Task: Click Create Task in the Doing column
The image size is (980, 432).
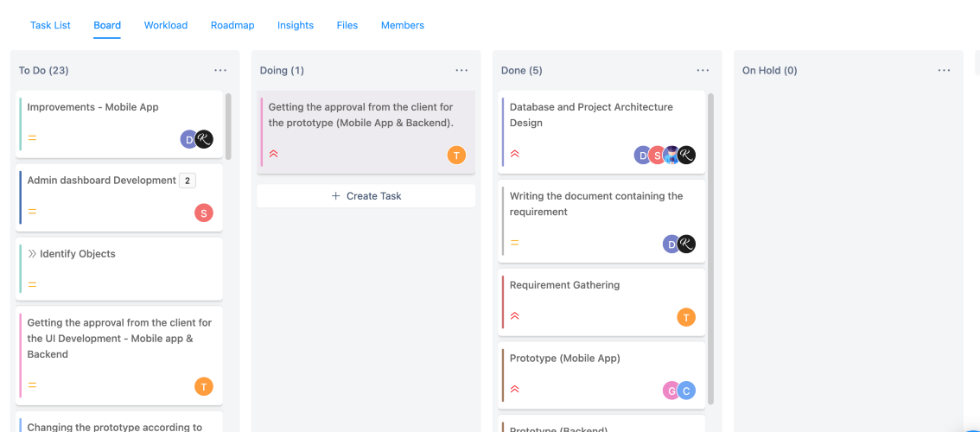Action: pos(366,195)
